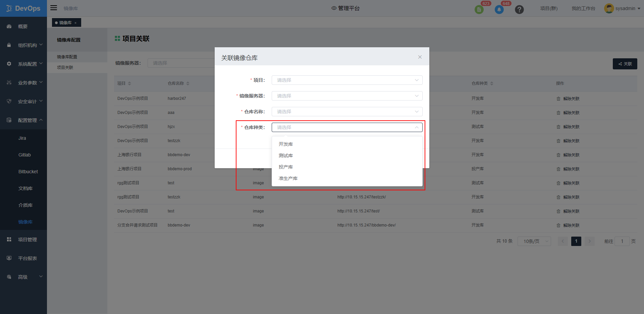Click trash icon for bbdemo-prod row
The height and width of the screenshot is (314, 644).
click(x=558, y=169)
